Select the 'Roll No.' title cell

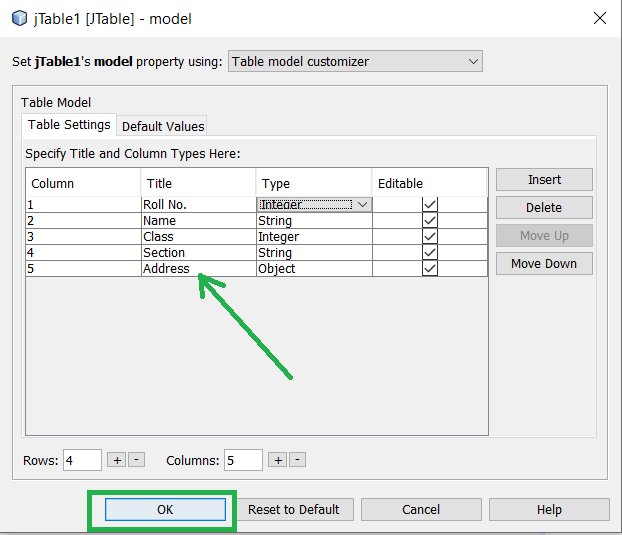tap(199, 205)
